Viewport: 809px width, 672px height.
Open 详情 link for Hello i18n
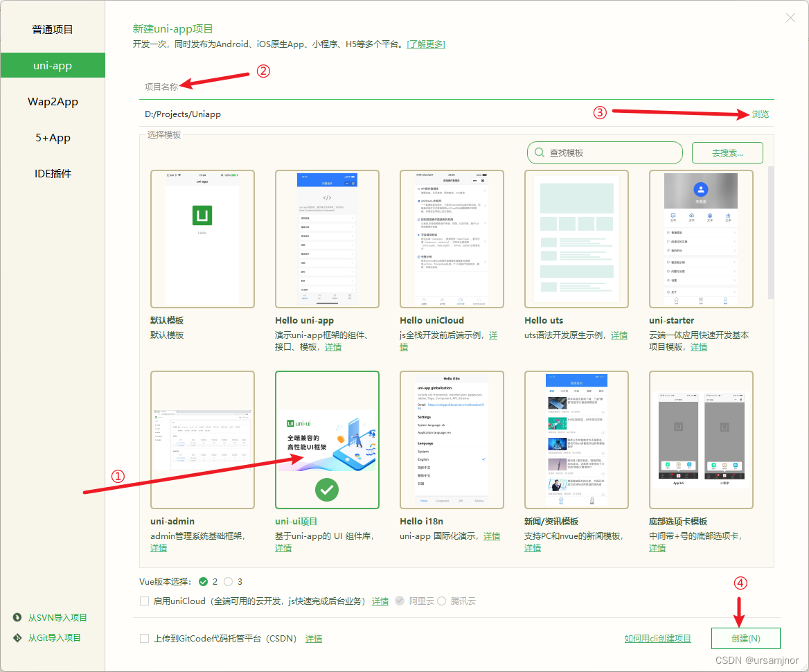[492, 536]
